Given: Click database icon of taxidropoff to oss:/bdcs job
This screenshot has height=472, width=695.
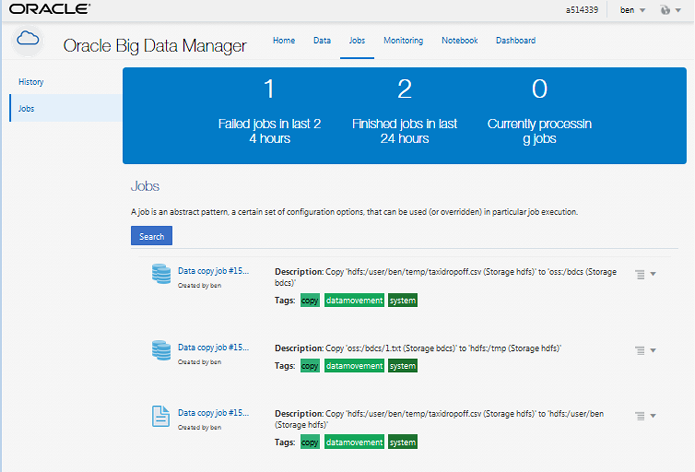Looking at the screenshot, I should pyautogui.click(x=161, y=273).
